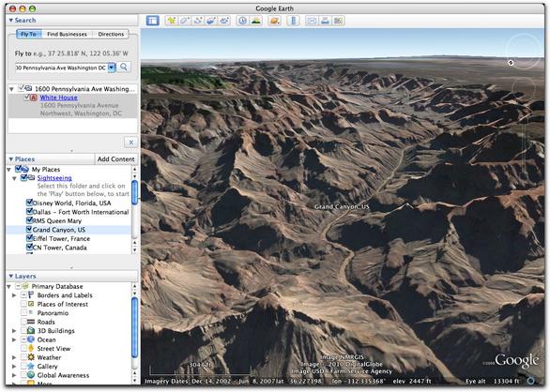This screenshot has height=392, width=550.
Task: Uncheck Disney World, Florida, USA
Action: point(29,203)
